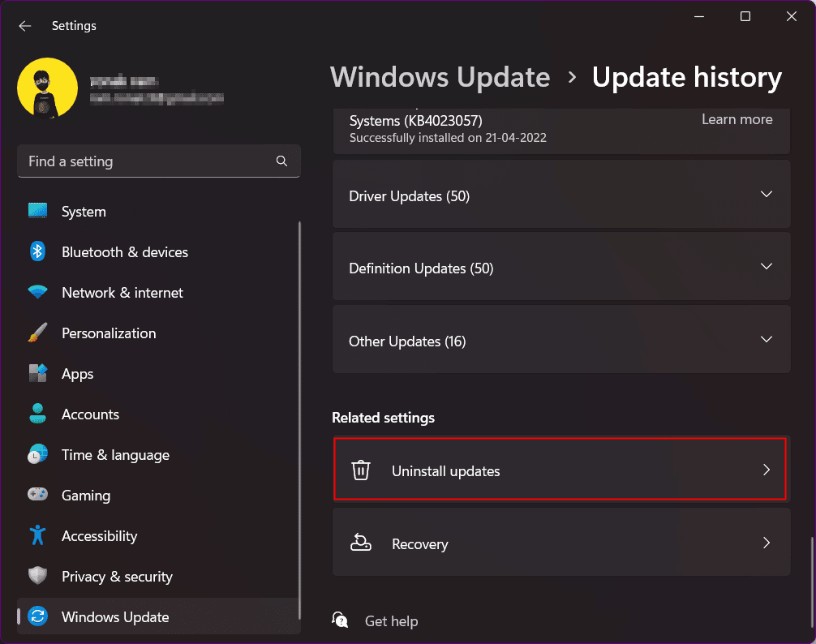Close the Settings window

point(792,17)
